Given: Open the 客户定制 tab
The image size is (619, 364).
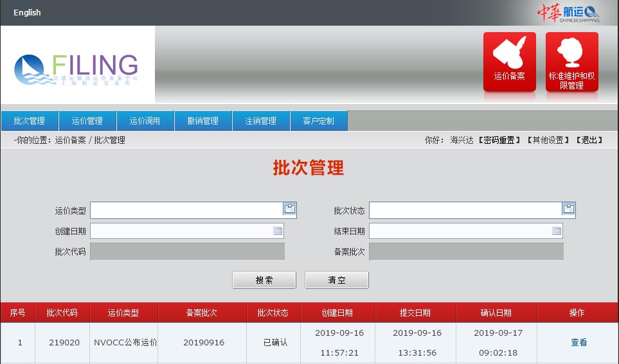Looking at the screenshot, I should click(319, 121).
